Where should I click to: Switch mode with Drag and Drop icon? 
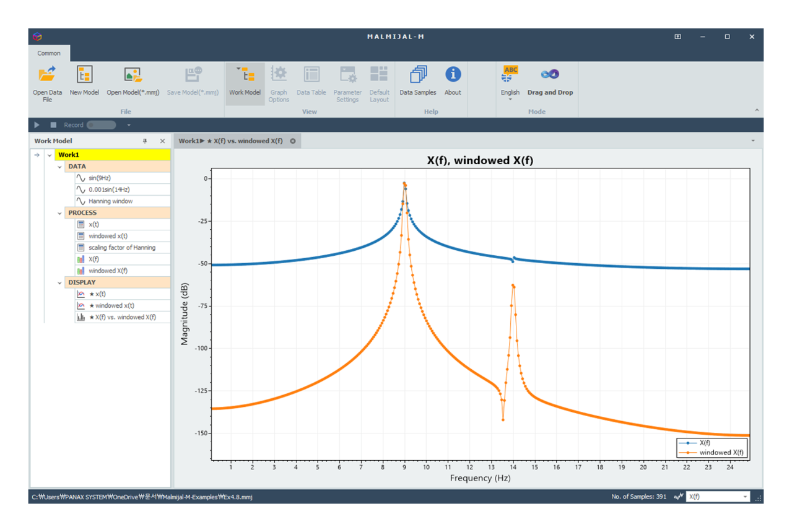point(549,76)
